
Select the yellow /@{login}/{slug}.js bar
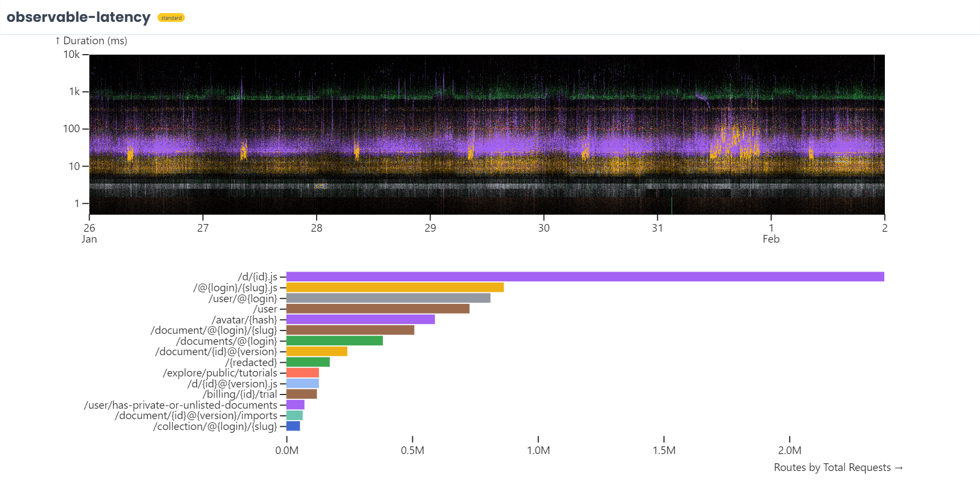[395, 287]
